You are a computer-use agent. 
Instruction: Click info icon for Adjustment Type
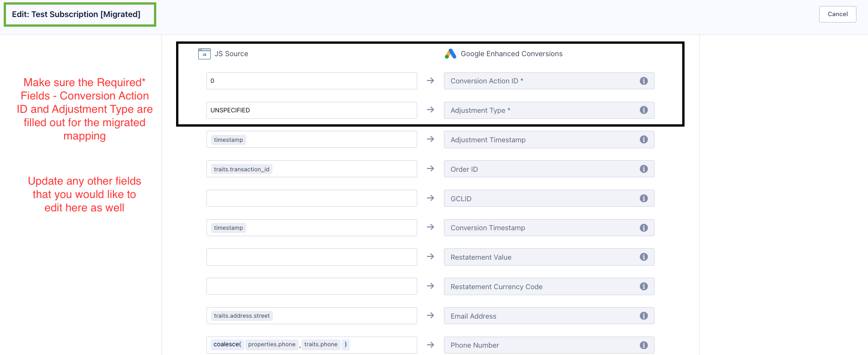tap(644, 110)
